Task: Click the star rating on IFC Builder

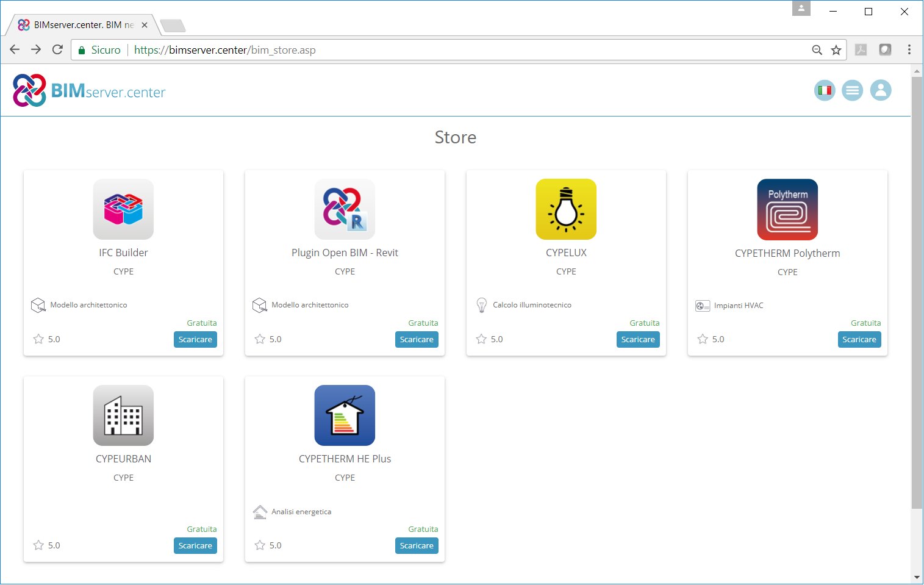Action: coord(38,339)
